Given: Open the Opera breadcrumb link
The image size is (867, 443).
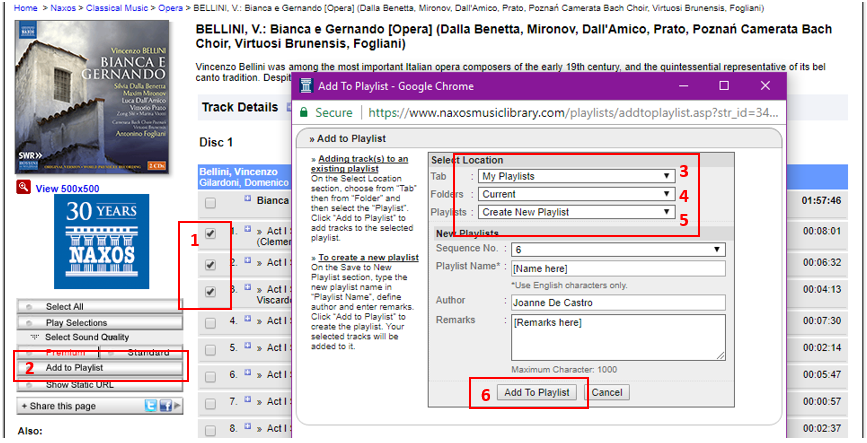Looking at the screenshot, I should click(170, 8).
